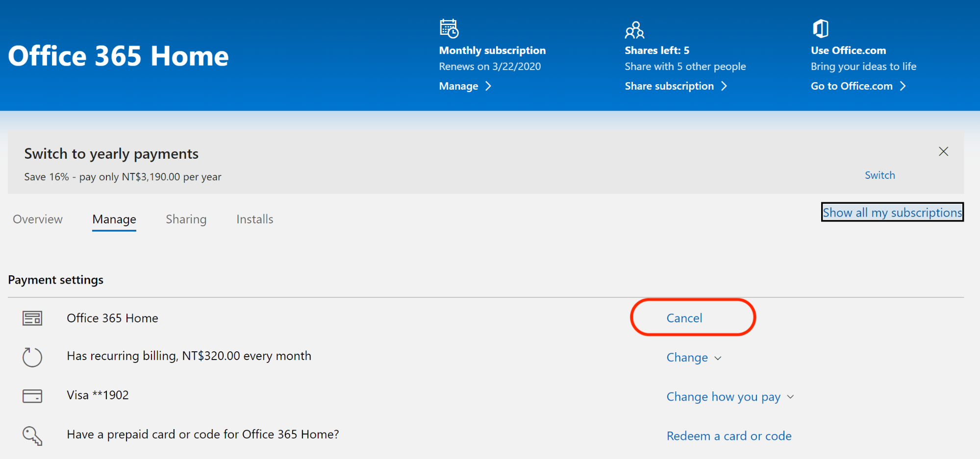This screenshot has width=980, height=459.
Task: Click the people icon above Shares left
Action: [634, 30]
